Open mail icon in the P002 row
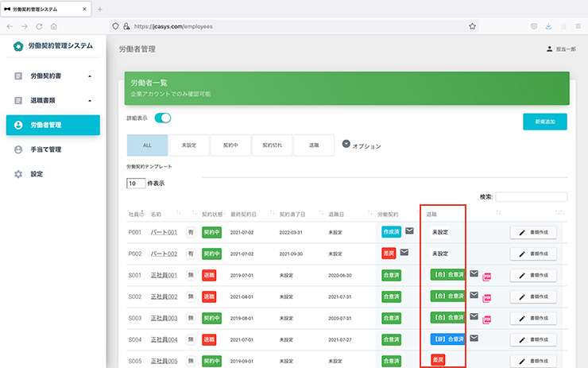 404,252
